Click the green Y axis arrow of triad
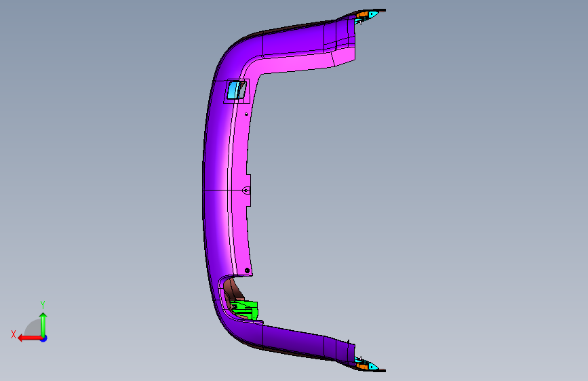The image size is (588, 381). 43,325
